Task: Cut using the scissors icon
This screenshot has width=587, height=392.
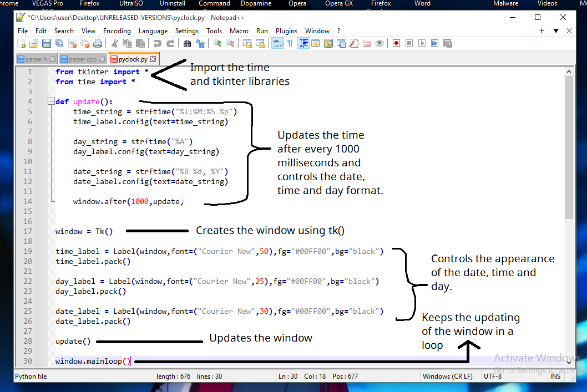Action: (x=114, y=43)
